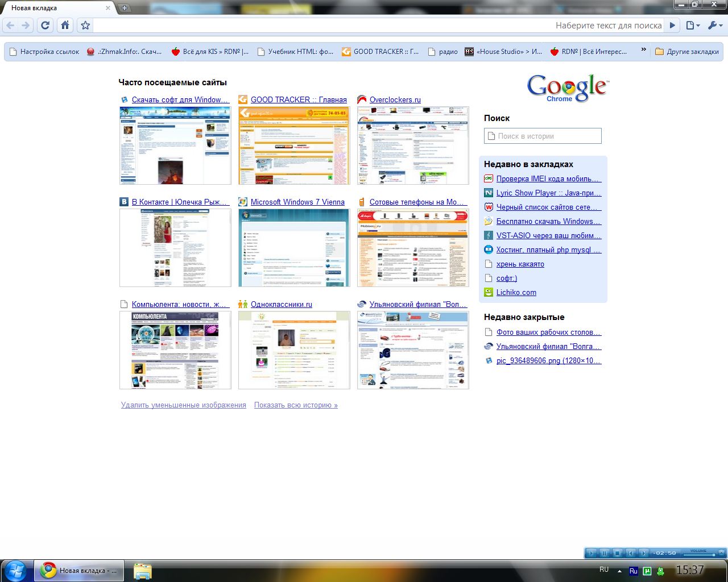This screenshot has width=728, height=582.
Task: Open the хрень какаято bookmark
Action: point(520,264)
